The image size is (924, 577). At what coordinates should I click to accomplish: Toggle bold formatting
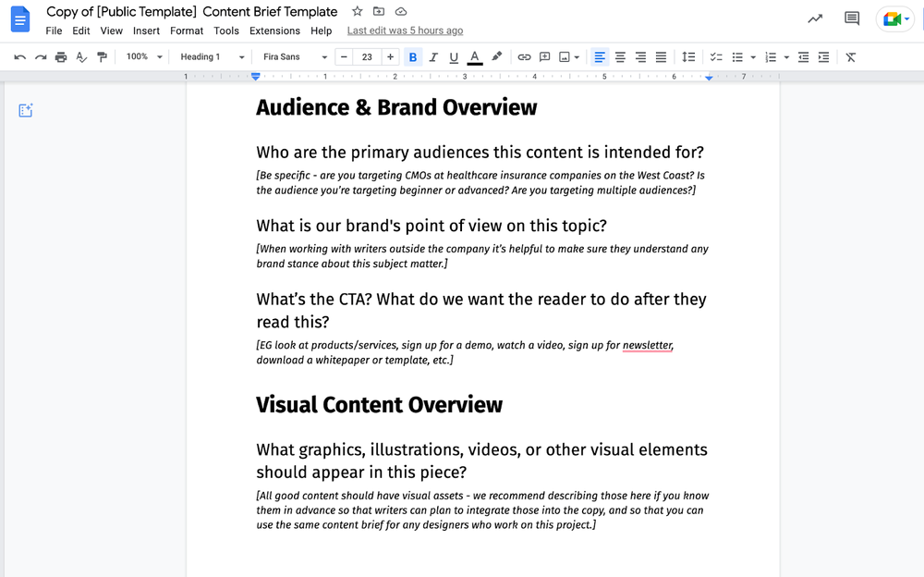411,56
